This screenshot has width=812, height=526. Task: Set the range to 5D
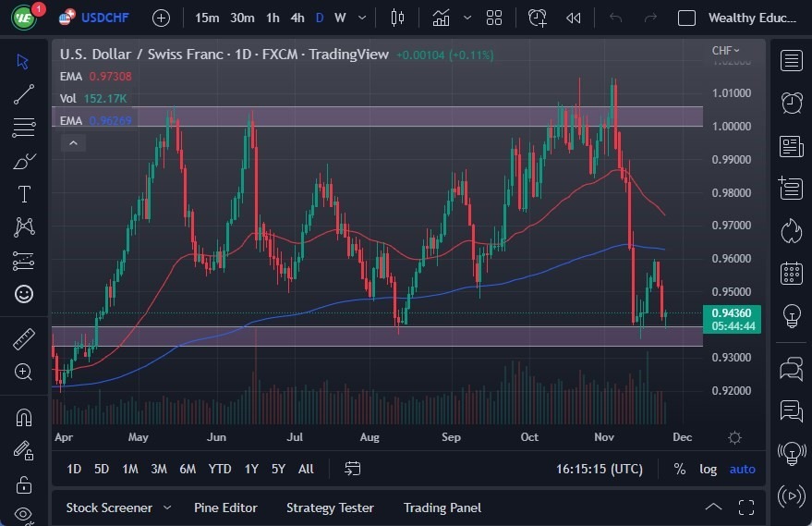click(102, 469)
